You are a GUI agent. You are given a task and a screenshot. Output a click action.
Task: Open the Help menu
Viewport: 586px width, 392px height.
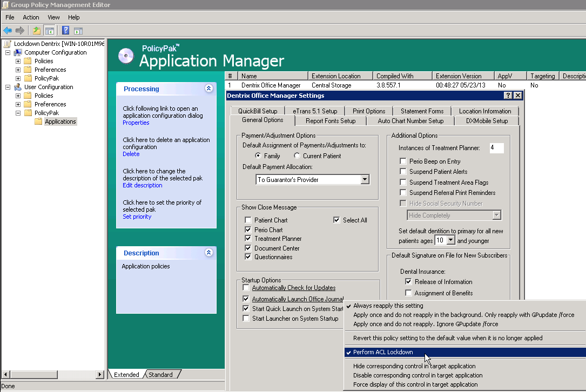coord(73,17)
